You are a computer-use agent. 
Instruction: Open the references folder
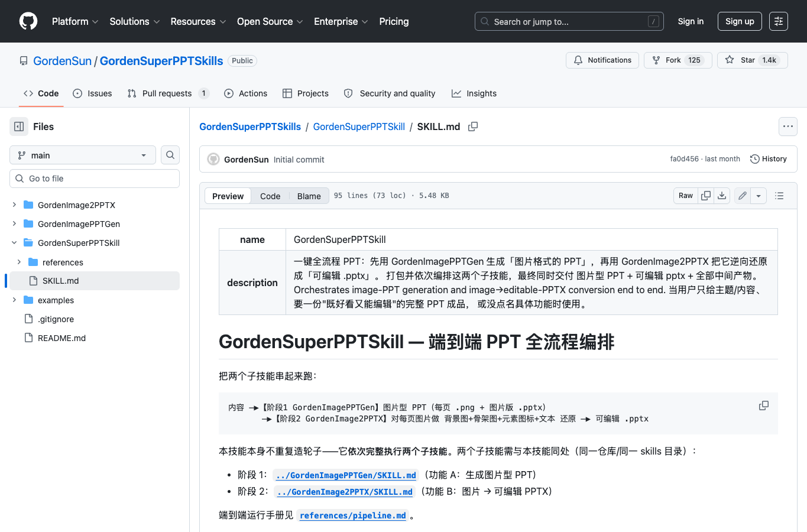63,262
